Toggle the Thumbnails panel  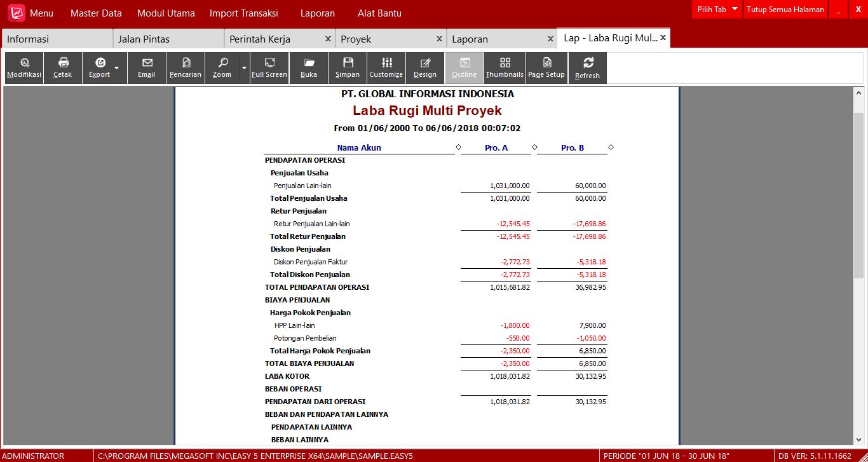click(x=505, y=67)
